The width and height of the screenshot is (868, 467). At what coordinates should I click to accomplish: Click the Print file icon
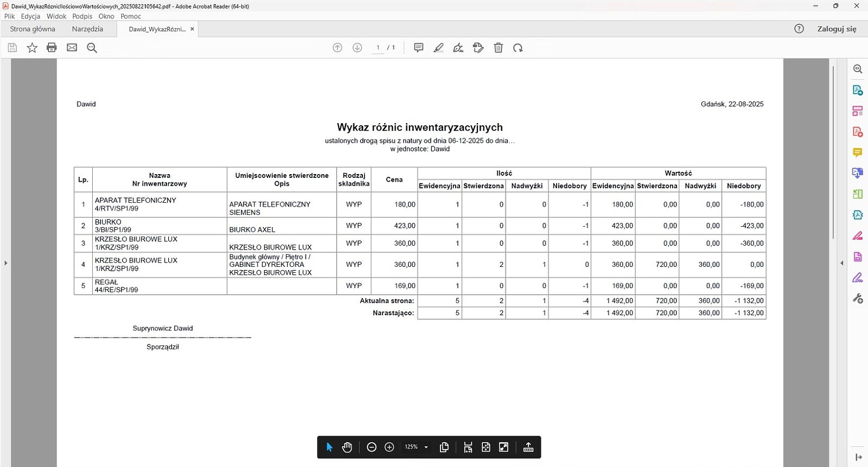[x=52, y=48]
